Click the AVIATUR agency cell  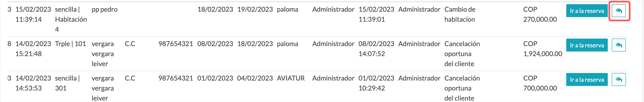(x=291, y=78)
